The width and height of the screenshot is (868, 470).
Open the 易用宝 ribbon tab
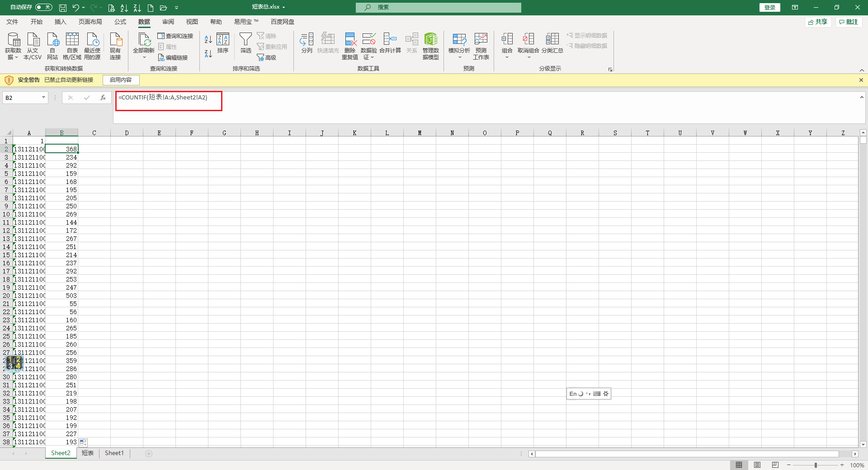[x=246, y=22]
